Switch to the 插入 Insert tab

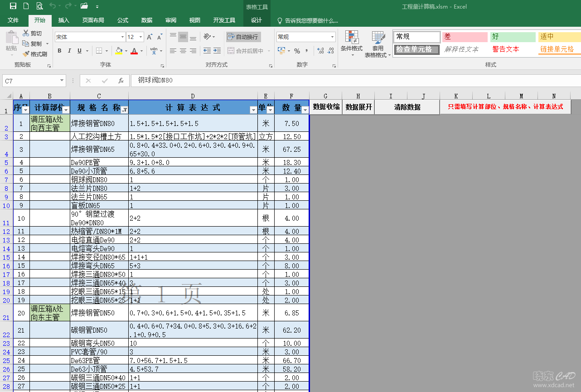point(64,20)
